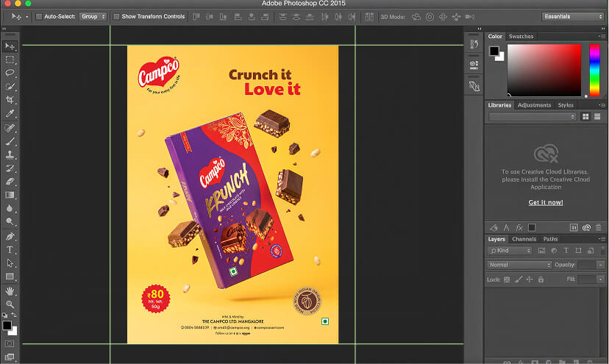
Task: Open the Auto-Select Group dropdown
Action: tap(93, 17)
